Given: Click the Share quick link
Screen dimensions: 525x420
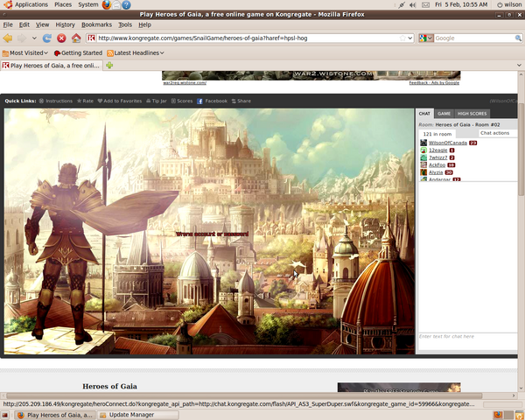Looking at the screenshot, I should coord(241,101).
